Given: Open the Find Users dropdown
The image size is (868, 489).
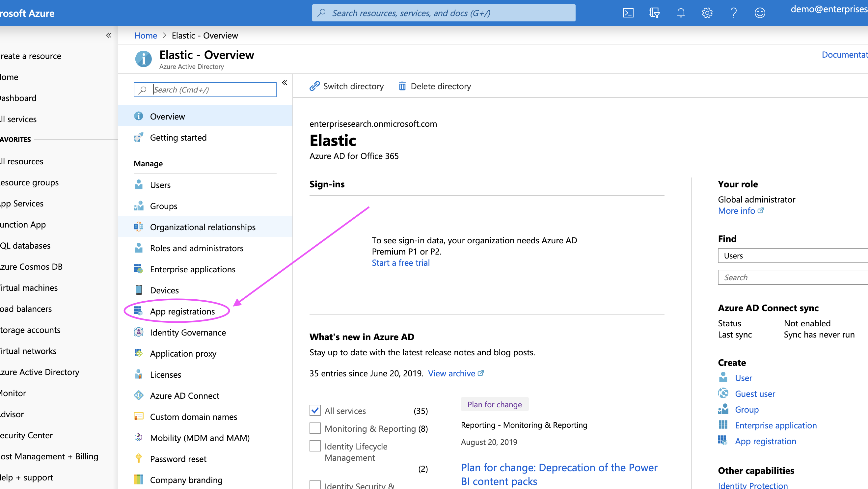Looking at the screenshot, I should (x=792, y=256).
